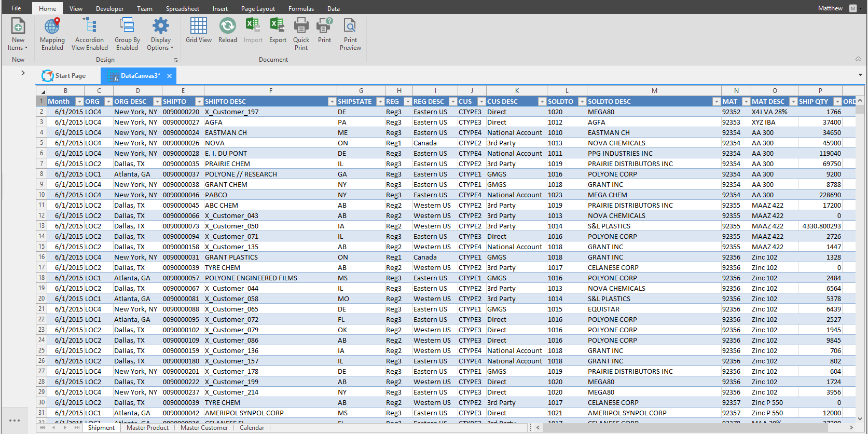Select the Home ribbon tab
The image size is (868, 434).
[x=47, y=8]
